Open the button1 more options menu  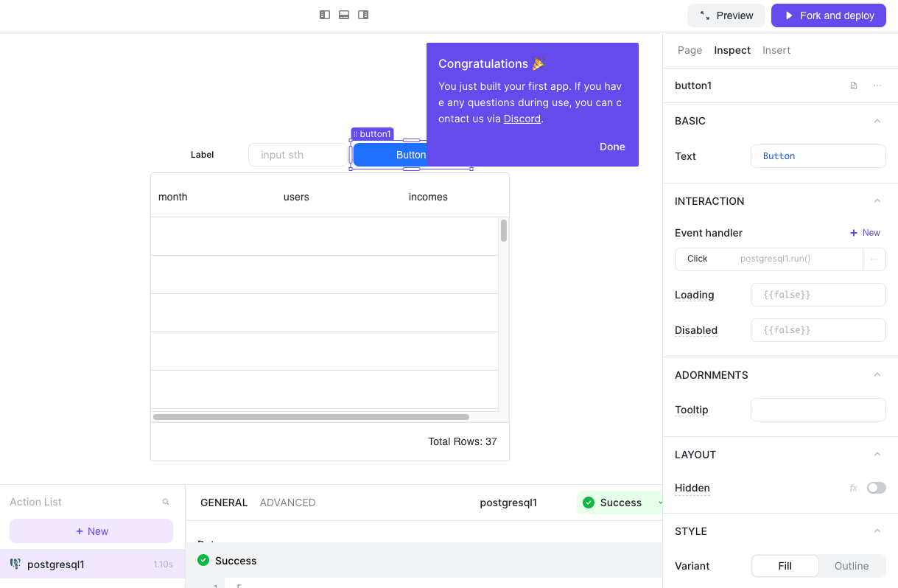pyautogui.click(x=877, y=85)
